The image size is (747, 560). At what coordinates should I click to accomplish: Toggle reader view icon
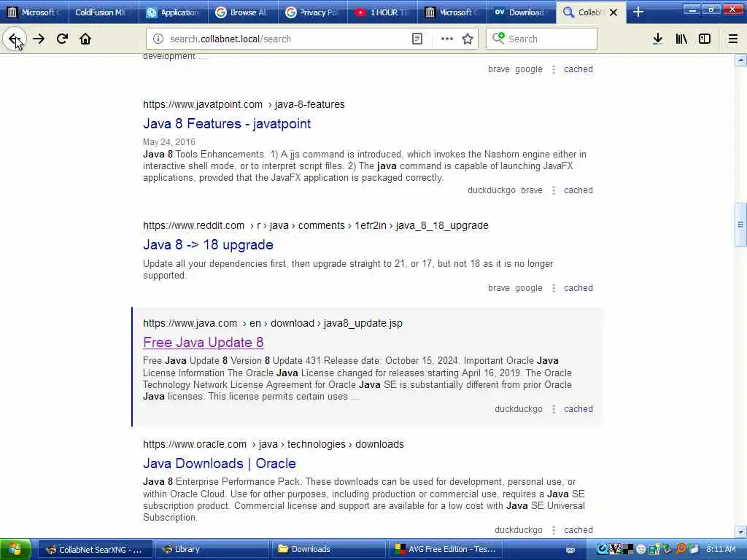(x=417, y=39)
